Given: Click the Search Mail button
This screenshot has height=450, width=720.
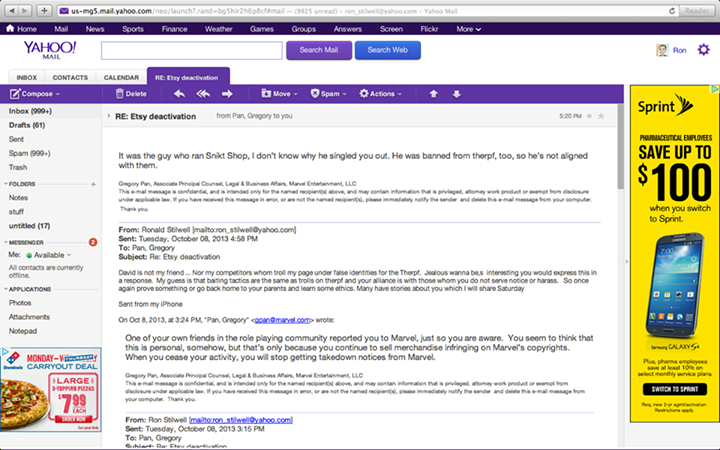Looking at the screenshot, I should tap(319, 50).
